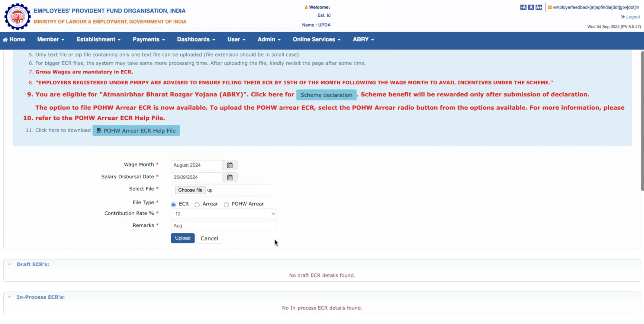Focus the Wage Month input field

(x=197, y=165)
